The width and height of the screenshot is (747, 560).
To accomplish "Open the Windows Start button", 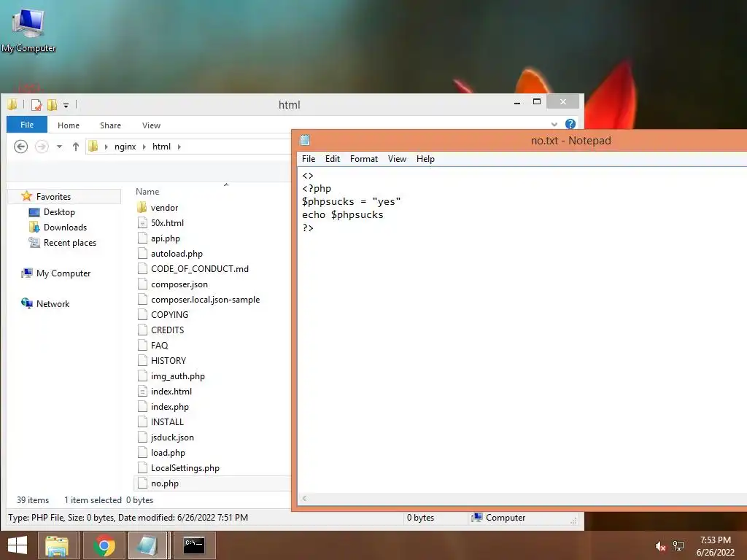I will [x=18, y=545].
